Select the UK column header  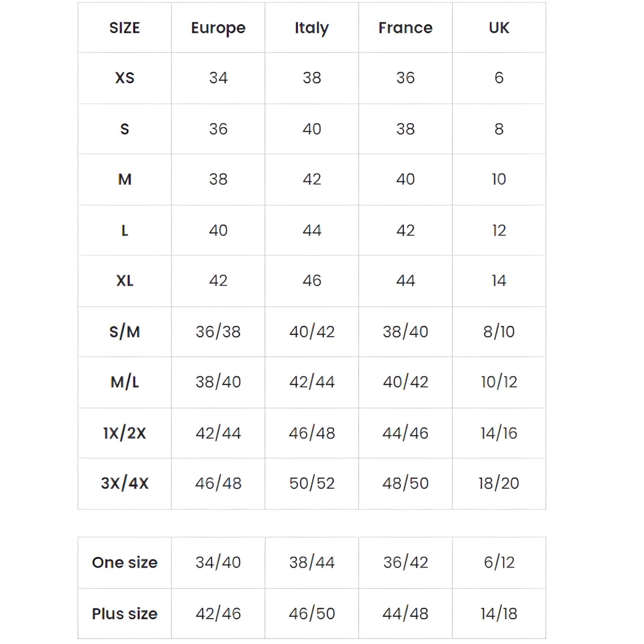(x=499, y=28)
